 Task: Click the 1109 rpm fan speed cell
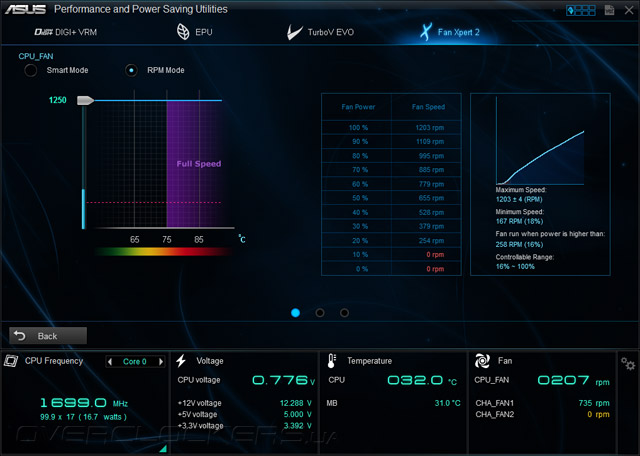tap(427, 142)
